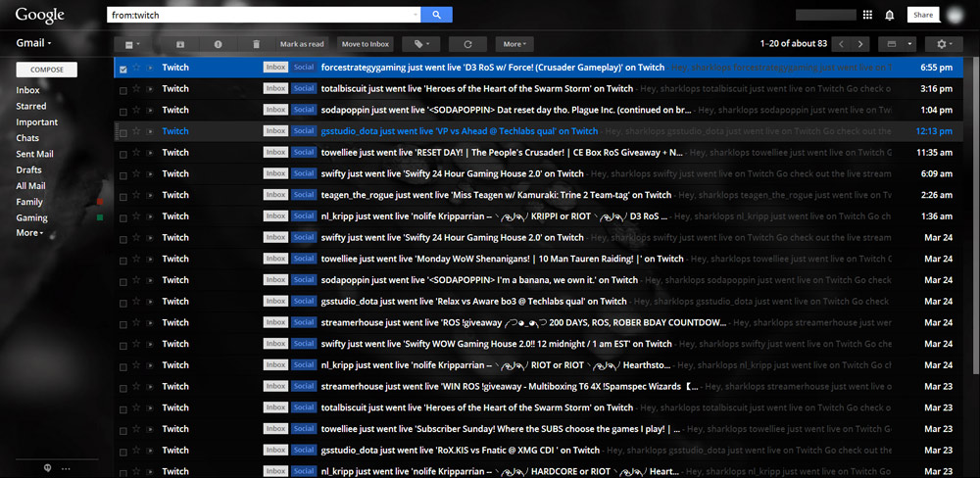
Task: Show search options dropdown arrow
Action: point(416,15)
